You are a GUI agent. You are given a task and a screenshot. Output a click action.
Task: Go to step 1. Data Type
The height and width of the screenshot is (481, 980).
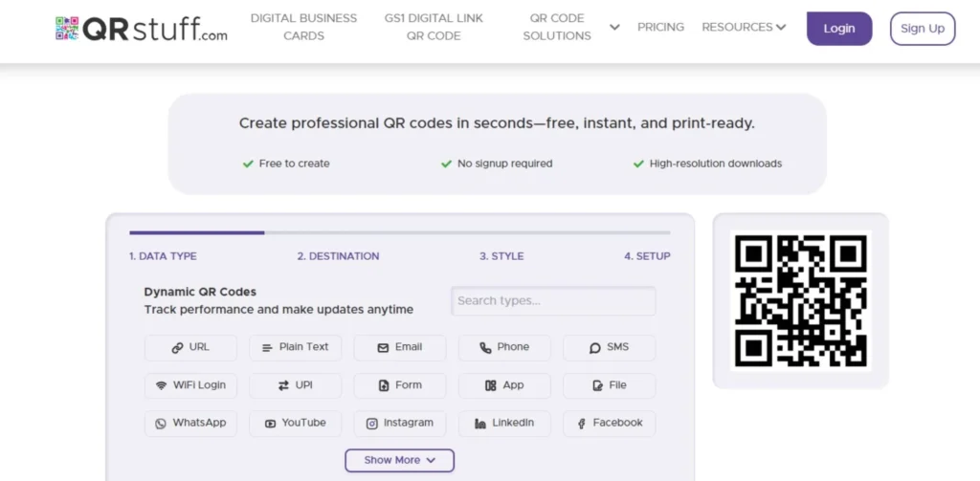tap(163, 256)
